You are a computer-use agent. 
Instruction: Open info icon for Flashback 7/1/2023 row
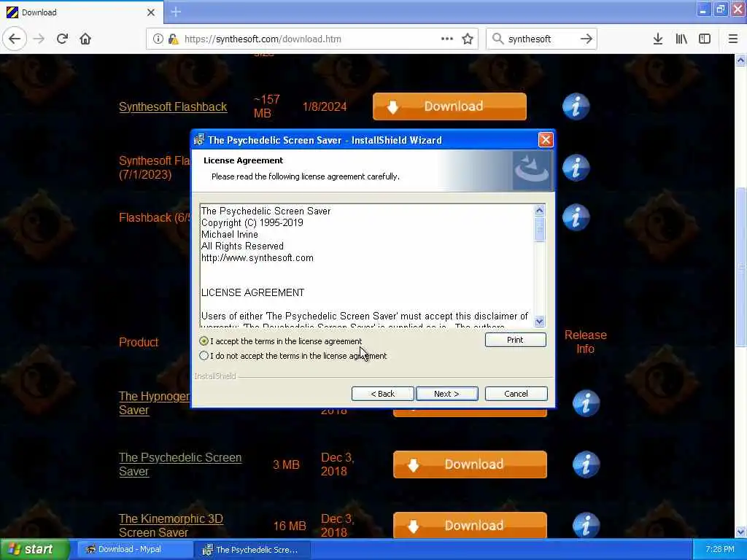576,168
